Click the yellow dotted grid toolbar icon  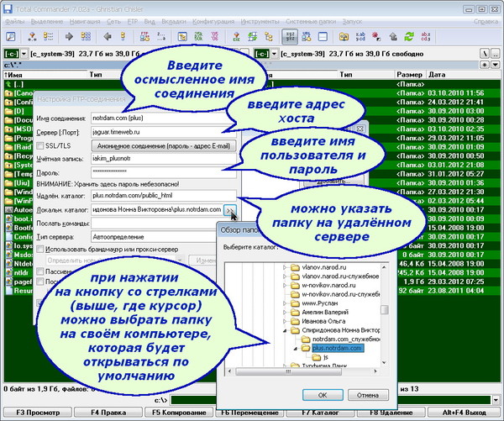click(86, 36)
